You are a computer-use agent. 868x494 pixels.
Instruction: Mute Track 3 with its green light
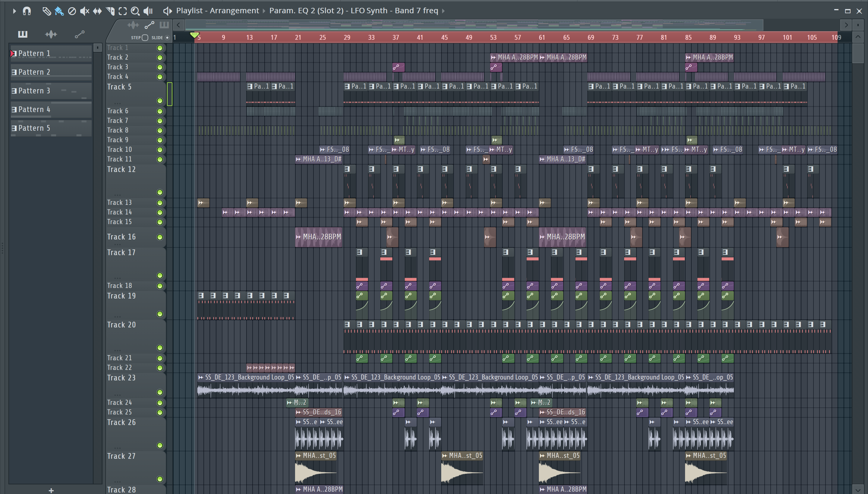pyautogui.click(x=159, y=67)
